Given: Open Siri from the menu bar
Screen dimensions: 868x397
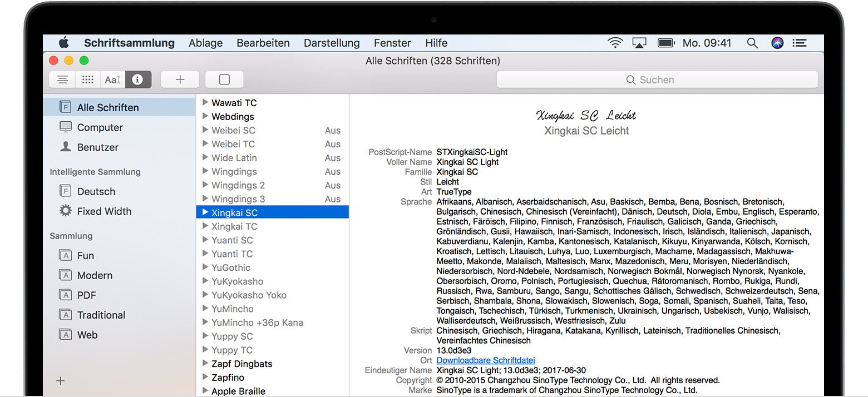Looking at the screenshot, I should click(x=777, y=43).
